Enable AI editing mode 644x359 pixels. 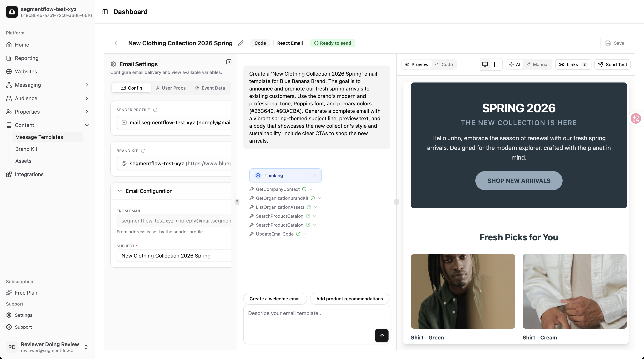pos(515,64)
